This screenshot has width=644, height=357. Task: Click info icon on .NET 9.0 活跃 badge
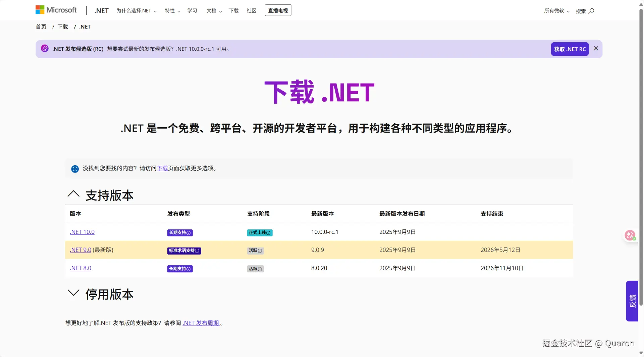click(260, 251)
